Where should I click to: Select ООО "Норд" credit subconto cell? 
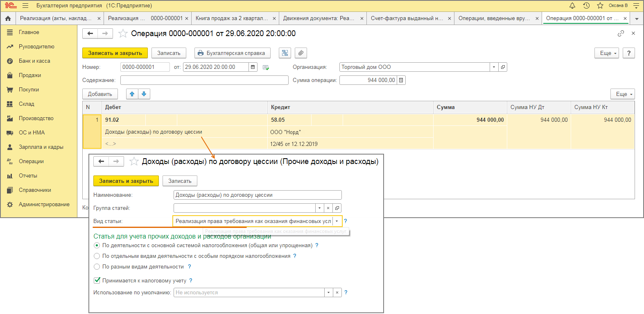(350, 132)
